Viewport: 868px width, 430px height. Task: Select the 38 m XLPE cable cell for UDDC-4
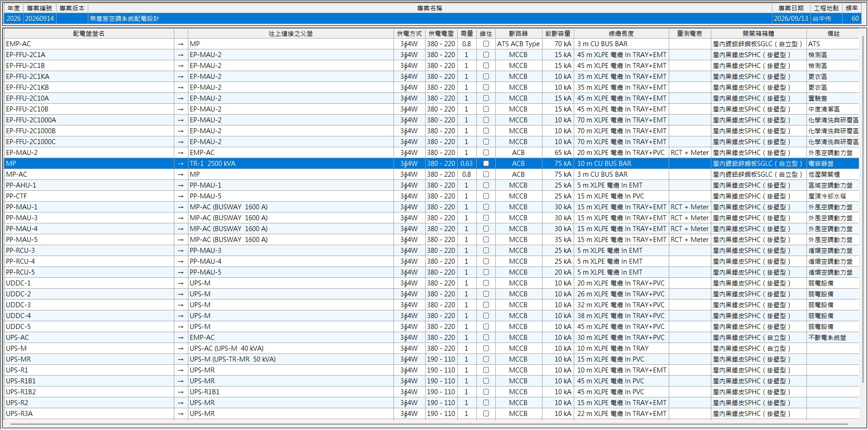621,316
